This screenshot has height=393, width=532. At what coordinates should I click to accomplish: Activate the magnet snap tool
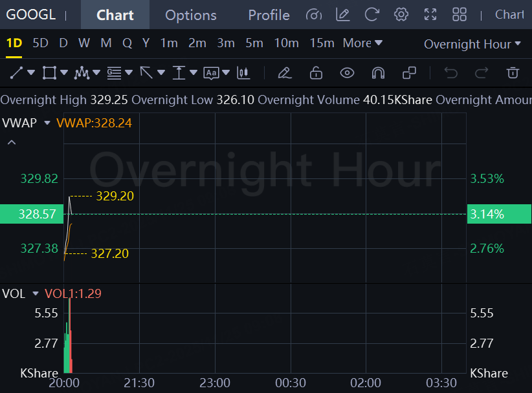(x=378, y=73)
